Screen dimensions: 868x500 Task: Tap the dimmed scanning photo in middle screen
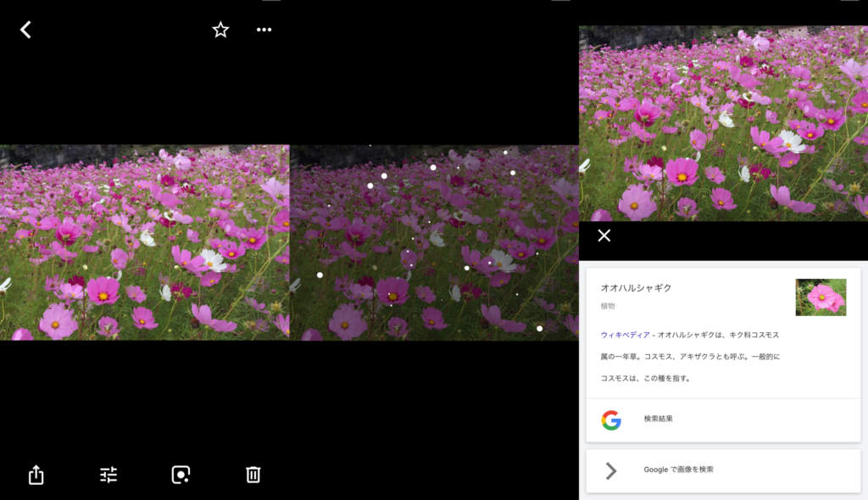click(434, 242)
